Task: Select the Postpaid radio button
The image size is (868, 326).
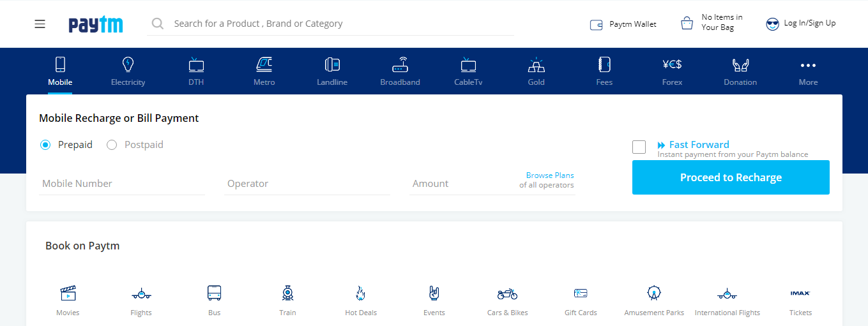Action: (x=112, y=145)
